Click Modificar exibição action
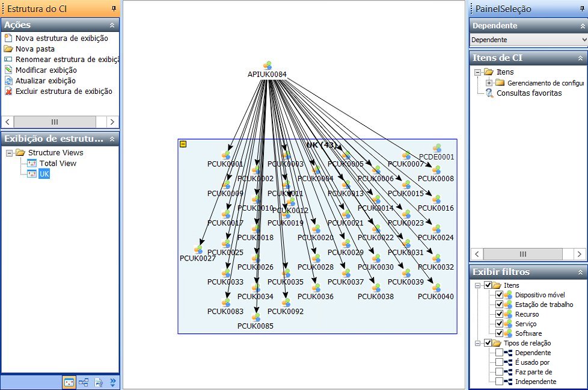Screen dimensions: 588x390 [46, 70]
